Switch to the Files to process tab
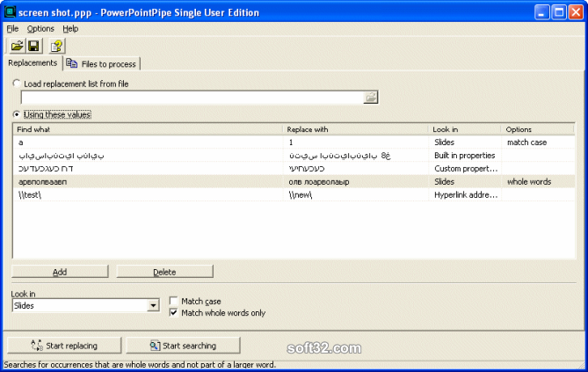 tap(101, 64)
